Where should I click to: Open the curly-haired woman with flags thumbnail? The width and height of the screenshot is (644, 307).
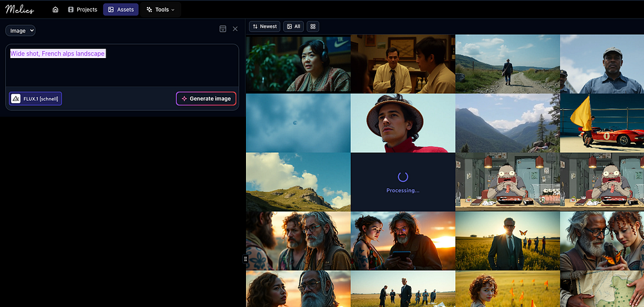pos(507,289)
